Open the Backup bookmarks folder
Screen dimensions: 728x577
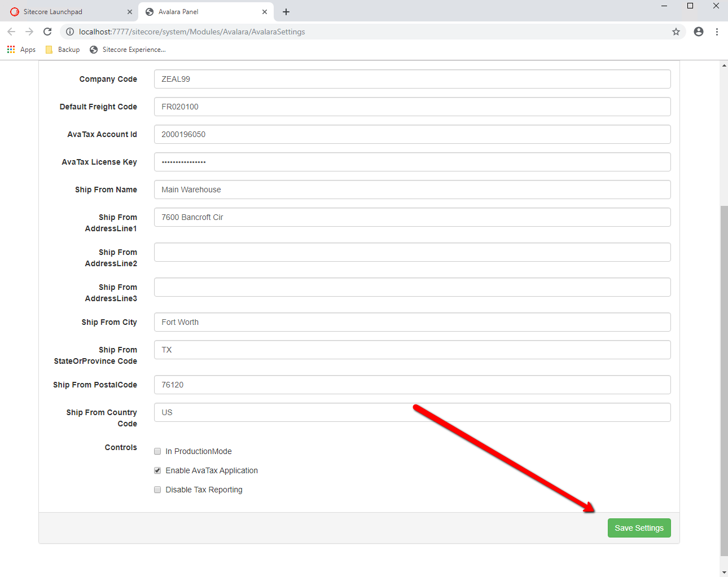tap(63, 50)
